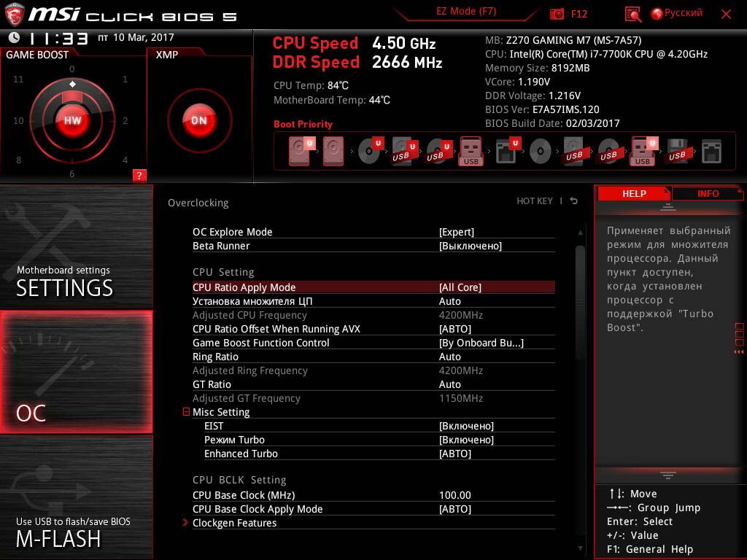Turn off the XMP ON button

[199, 120]
